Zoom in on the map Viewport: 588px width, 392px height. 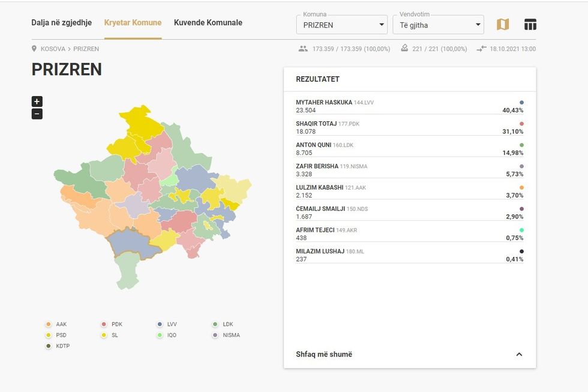click(37, 101)
